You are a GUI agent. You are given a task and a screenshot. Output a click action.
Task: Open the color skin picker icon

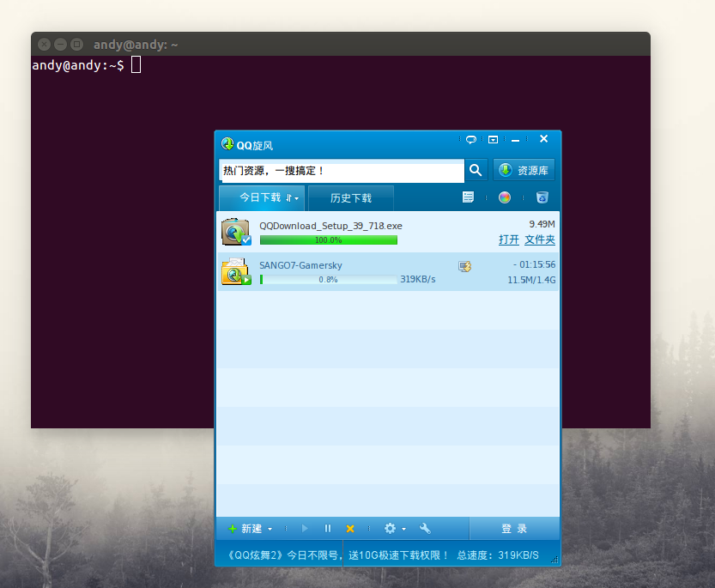(x=505, y=197)
